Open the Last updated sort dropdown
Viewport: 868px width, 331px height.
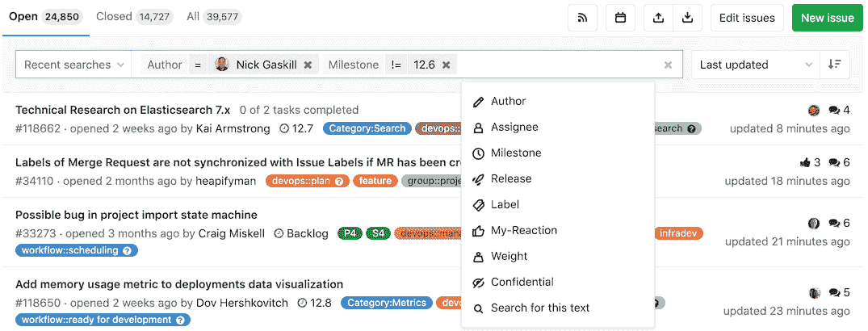pos(755,65)
